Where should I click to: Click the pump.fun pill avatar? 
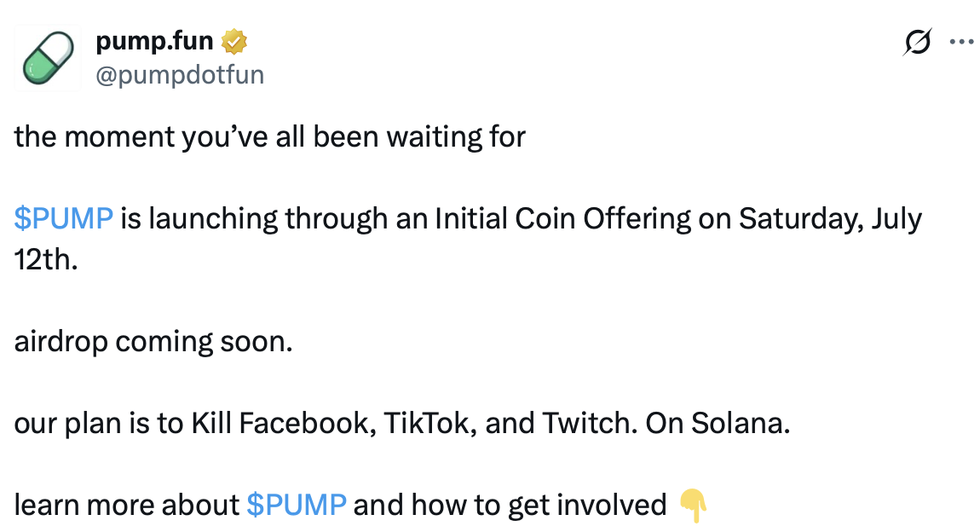coord(48,57)
